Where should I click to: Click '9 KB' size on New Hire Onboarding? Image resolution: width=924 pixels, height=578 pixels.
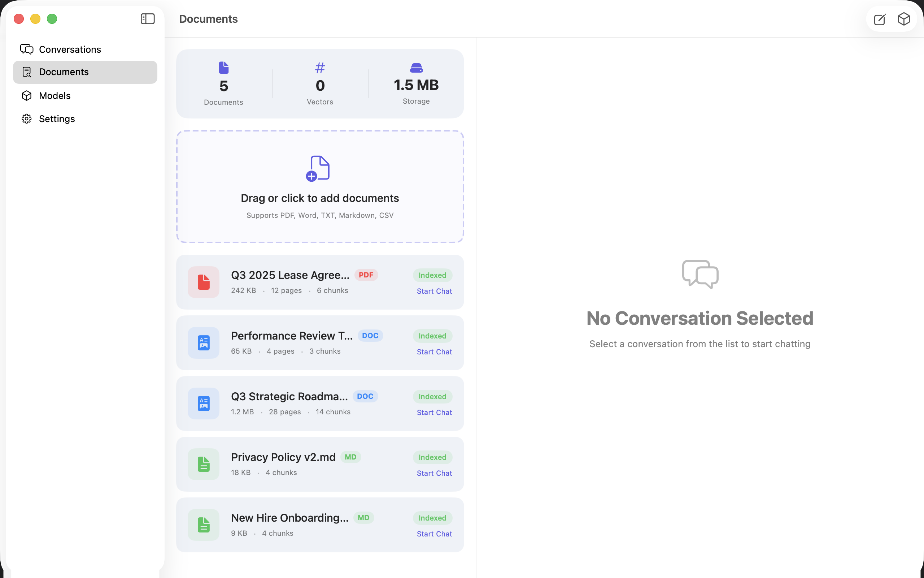pos(239,534)
